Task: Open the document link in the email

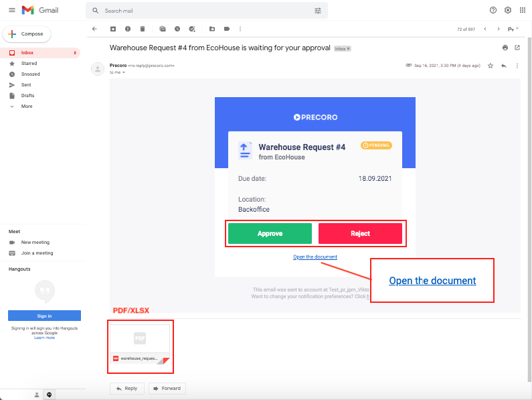Action: coord(315,257)
